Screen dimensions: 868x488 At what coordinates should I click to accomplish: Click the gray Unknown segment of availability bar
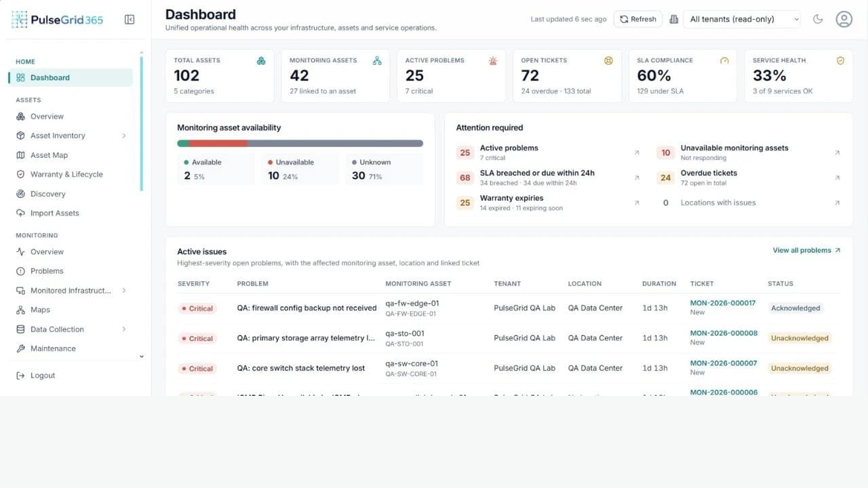(x=336, y=144)
